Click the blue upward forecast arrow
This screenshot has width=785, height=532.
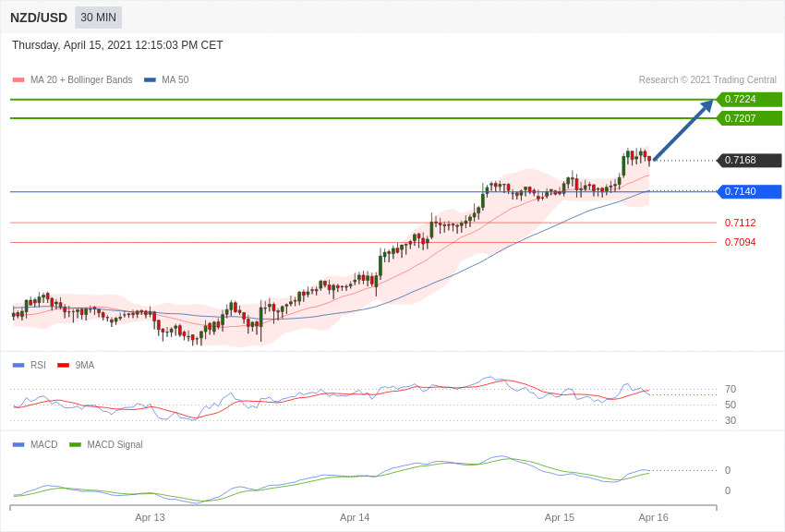683,129
